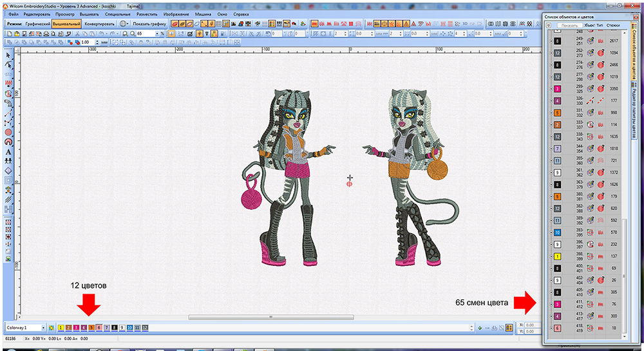Viewport: 644px width, 351px height.
Task: Expand color 3 group stitches 3350
Action: (x=551, y=88)
